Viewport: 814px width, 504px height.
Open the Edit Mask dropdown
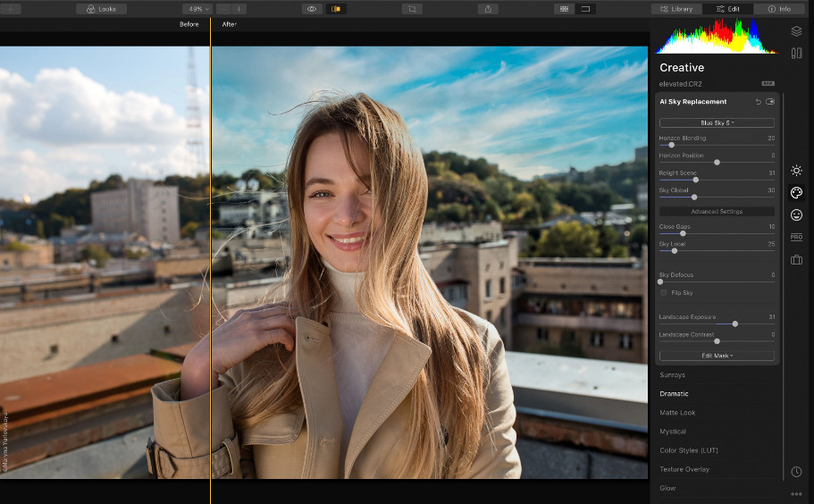click(717, 356)
